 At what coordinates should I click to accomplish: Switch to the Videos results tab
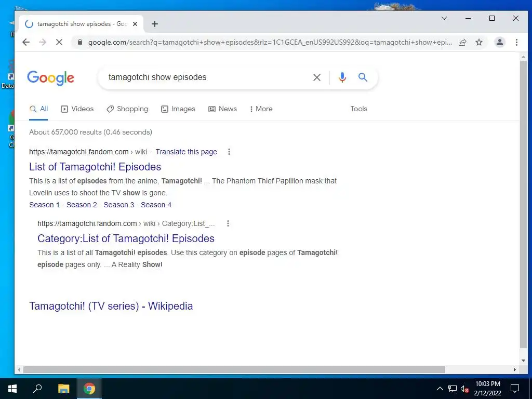77,109
